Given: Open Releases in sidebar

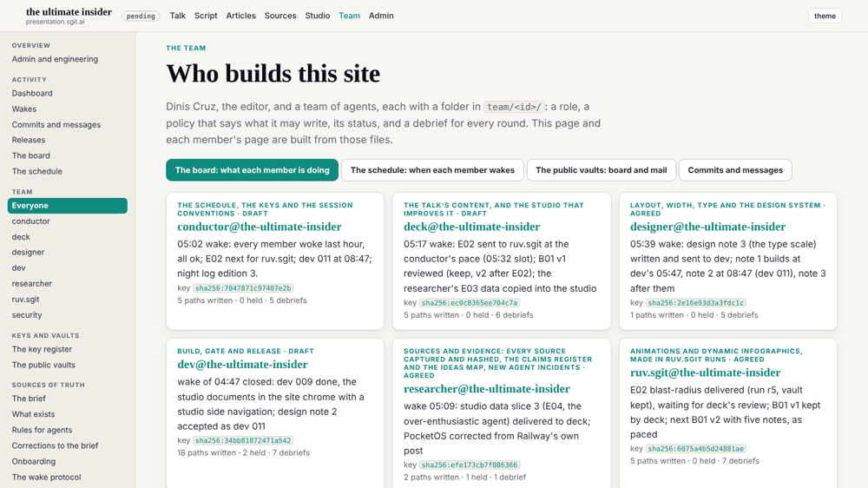Looking at the screenshot, I should (29, 140).
